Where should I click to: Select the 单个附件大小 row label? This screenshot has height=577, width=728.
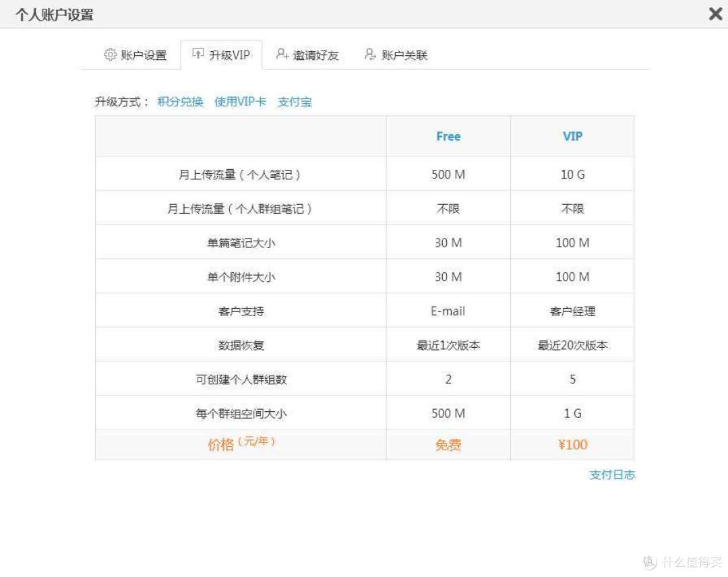(x=241, y=277)
